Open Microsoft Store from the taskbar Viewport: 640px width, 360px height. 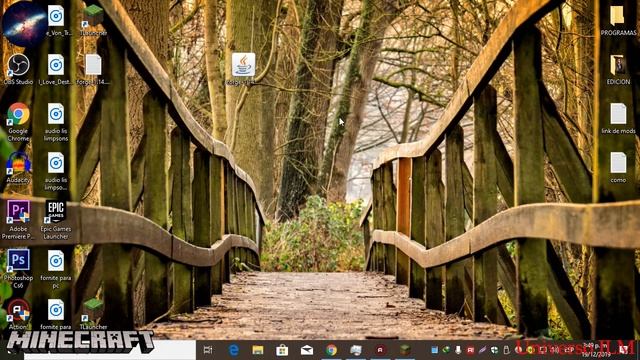click(282, 350)
